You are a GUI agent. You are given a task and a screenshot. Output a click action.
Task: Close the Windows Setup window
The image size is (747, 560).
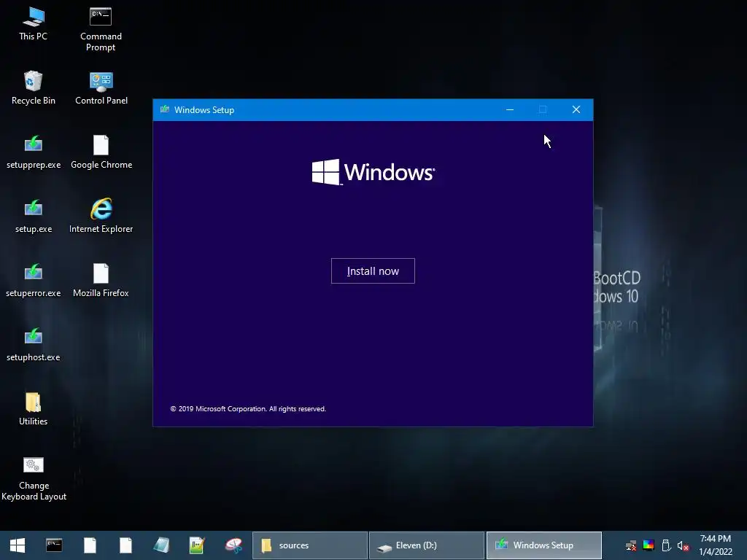coord(576,109)
